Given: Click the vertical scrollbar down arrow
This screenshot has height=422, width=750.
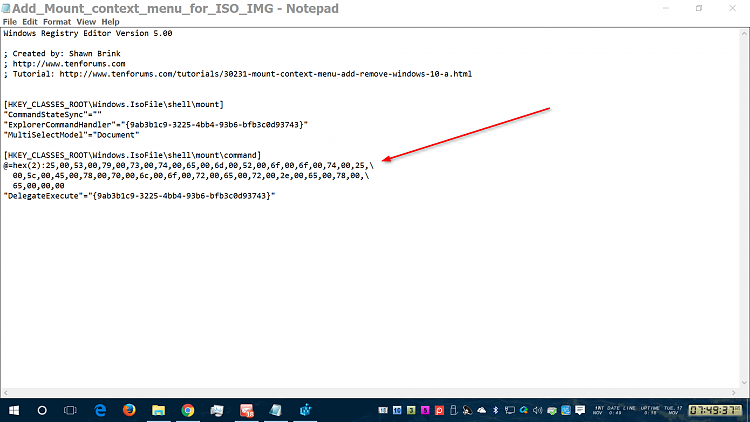Looking at the screenshot, I should coord(744,383).
